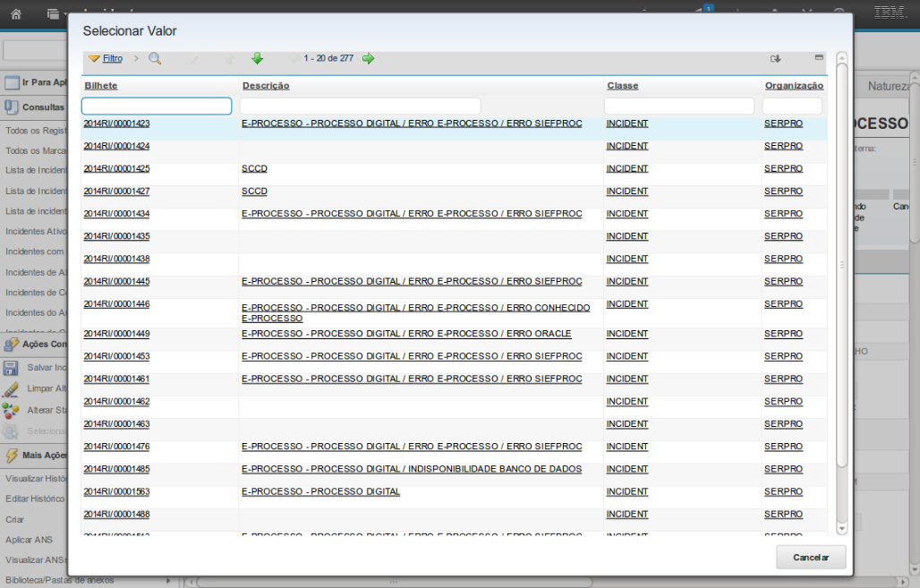Viewport: 920px width, 588px height.
Task: Click the home icon in top bar
Action: 16,14
